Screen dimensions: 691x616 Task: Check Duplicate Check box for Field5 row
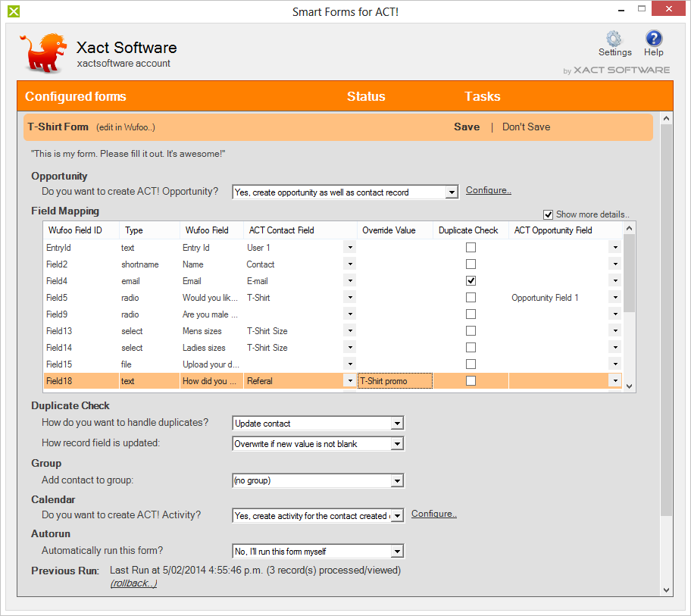click(471, 298)
